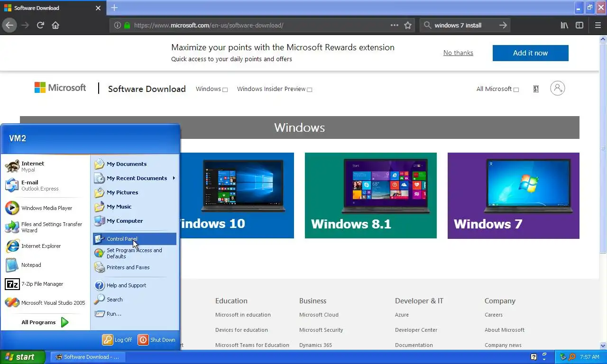Open Set Program Access and Defaults
607x364 pixels.
coord(135,253)
